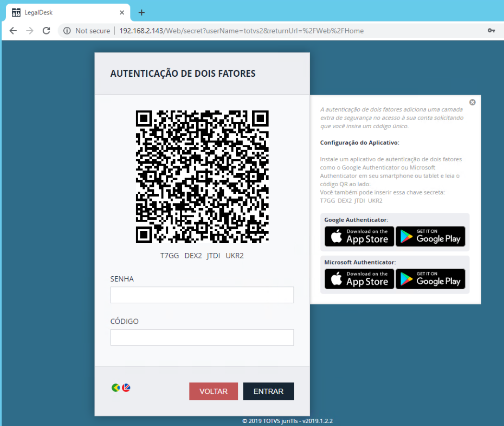
Task: Switch language with UK flag icon
Action: tap(126, 388)
